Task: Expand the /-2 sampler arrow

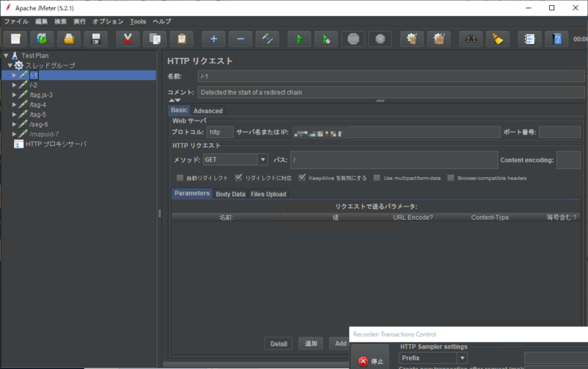Action: coord(14,85)
